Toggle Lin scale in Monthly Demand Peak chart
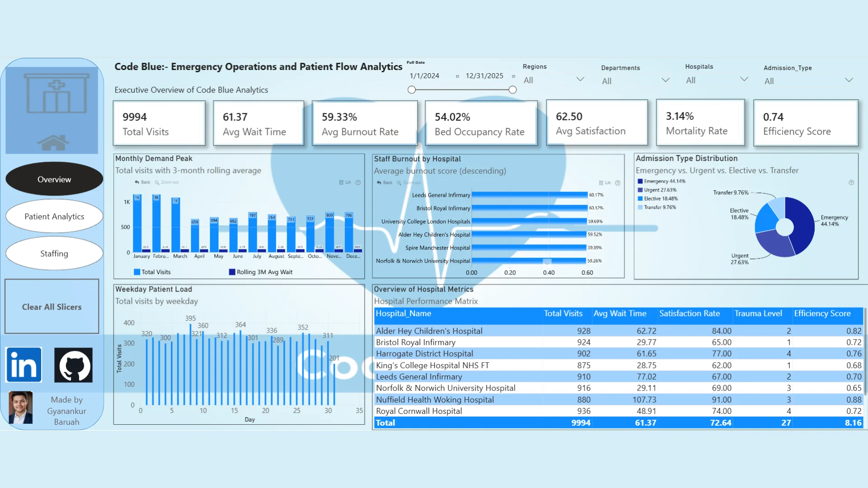The image size is (868, 488). 345,183
